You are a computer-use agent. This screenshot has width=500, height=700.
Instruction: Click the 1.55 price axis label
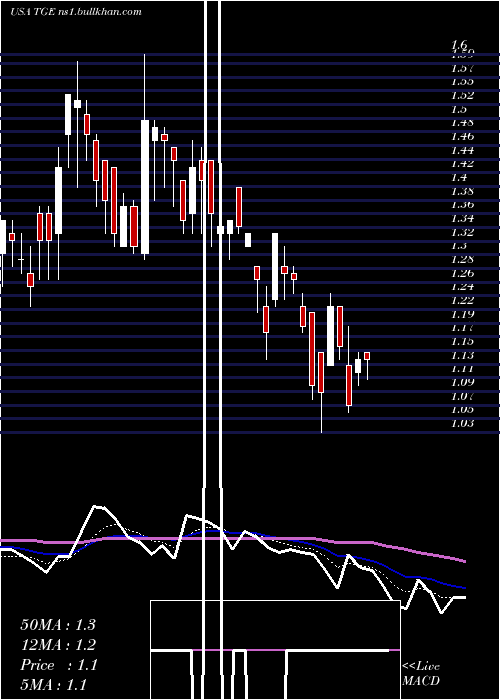pos(462,82)
